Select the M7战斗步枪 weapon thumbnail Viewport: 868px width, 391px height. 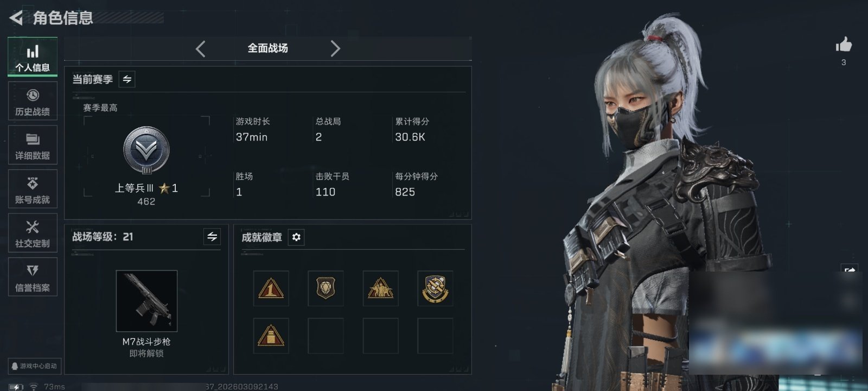coord(146,301)
